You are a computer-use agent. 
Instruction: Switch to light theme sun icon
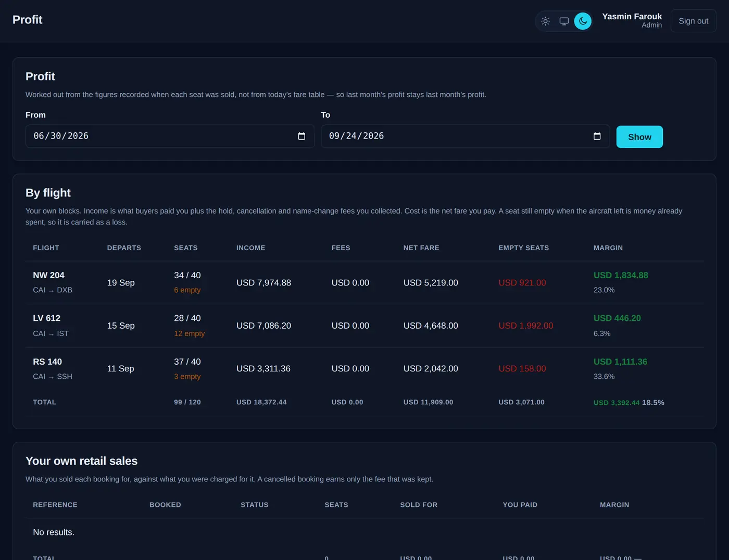point(545,21)
